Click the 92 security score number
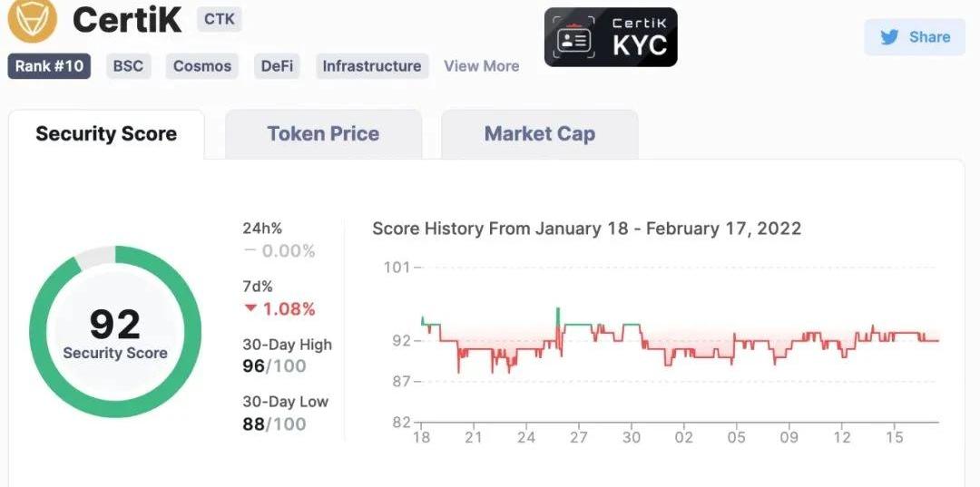Image resolution: width=980 pixels, height=487 pixels. (115, 324)
